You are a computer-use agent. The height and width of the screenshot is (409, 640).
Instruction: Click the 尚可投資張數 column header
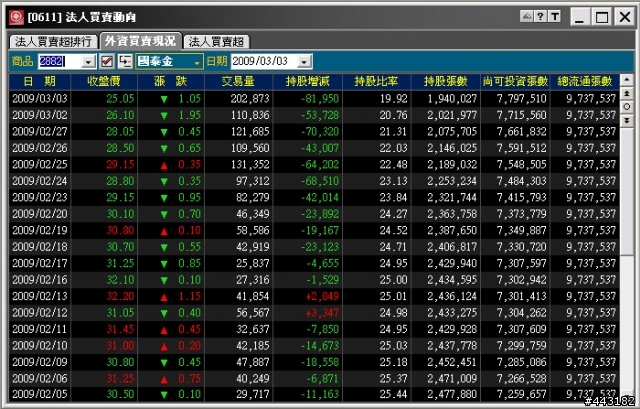pyautogui.click(x=516, y=82)
